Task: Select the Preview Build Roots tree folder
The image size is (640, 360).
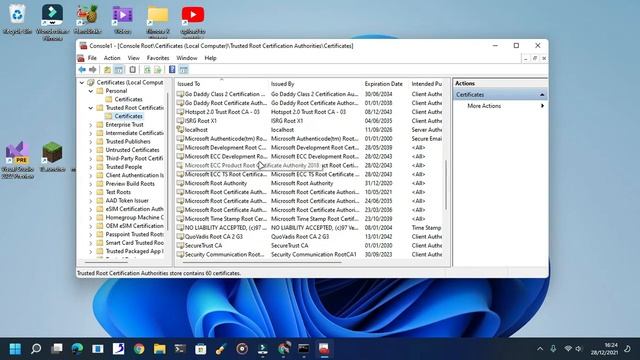Action: pos(130,184)
